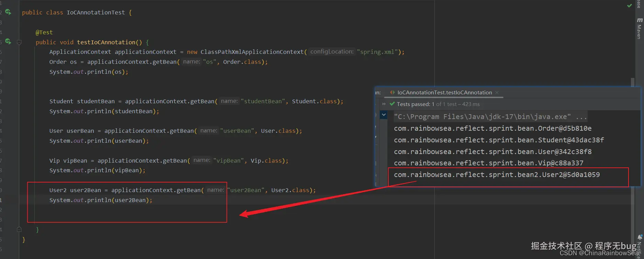This screenshot has height=259, width=644.
Task: Select console output Vip@c88a337
Action: 489,163
